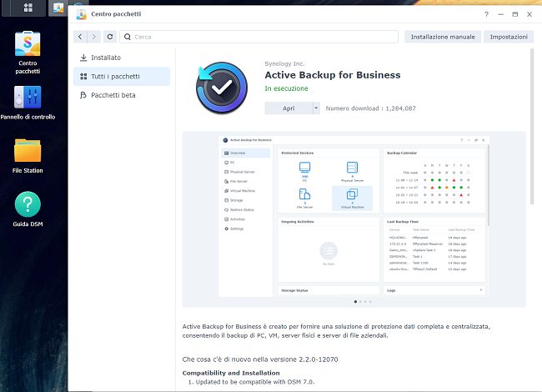Open Impostazioni settings
Viewport: 542px width, 392px height.
pos(509,37)
